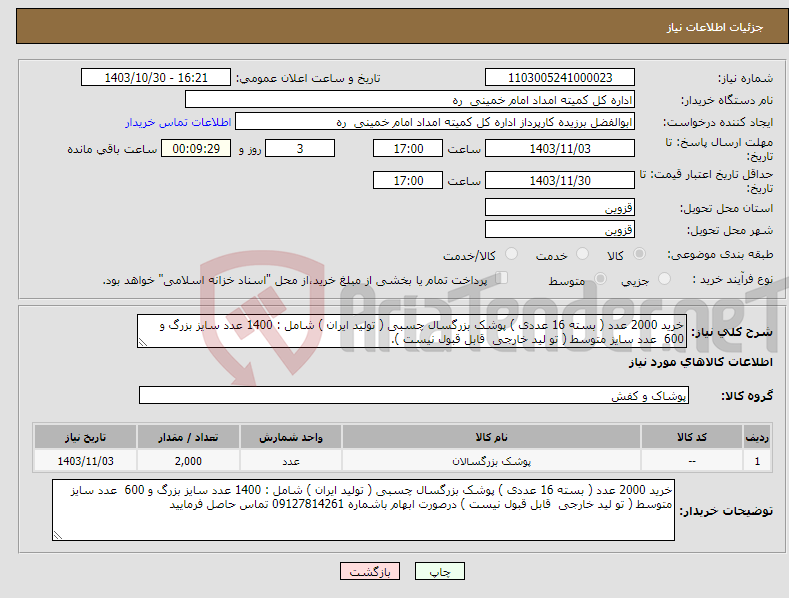
Task: Click the announcement date field 1403/10/30 - 16:21
Action: coord(156,78)
